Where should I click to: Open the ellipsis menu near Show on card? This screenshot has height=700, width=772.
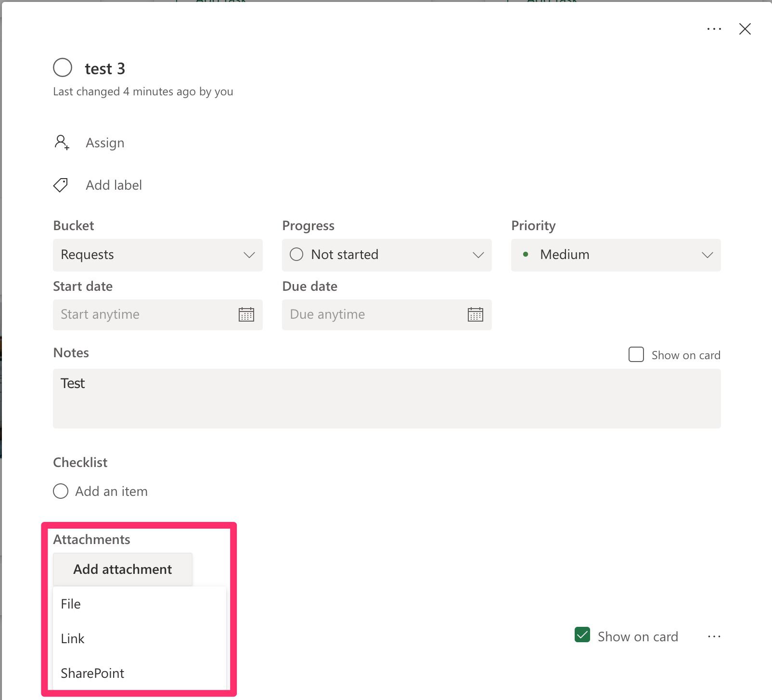714,635
